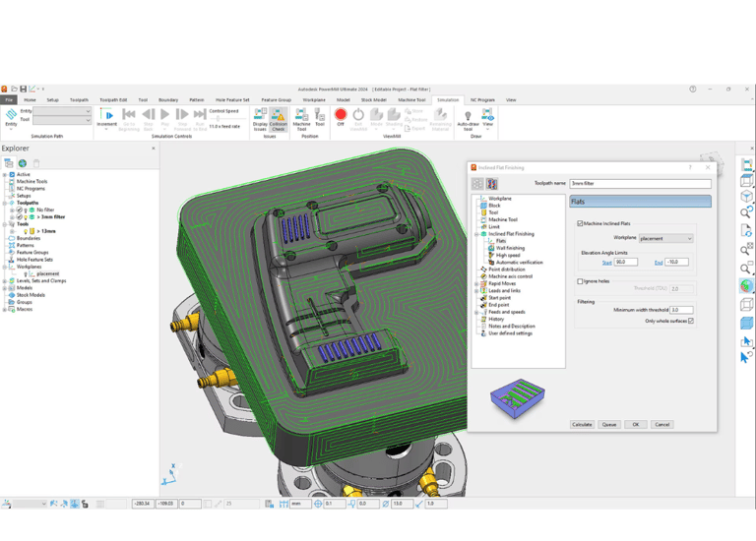Switch to the Stock Model tab
This screenshot has height=541, width=756.
374,99
